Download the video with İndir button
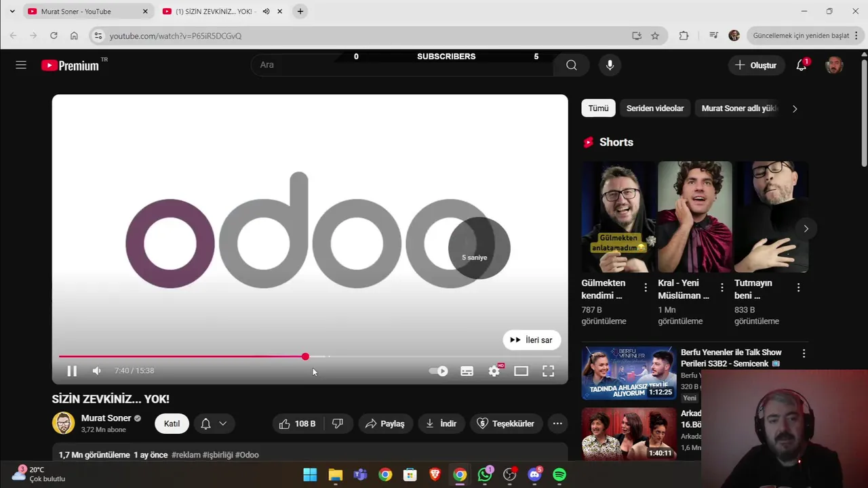868x488 pixels. pos(441,424)
